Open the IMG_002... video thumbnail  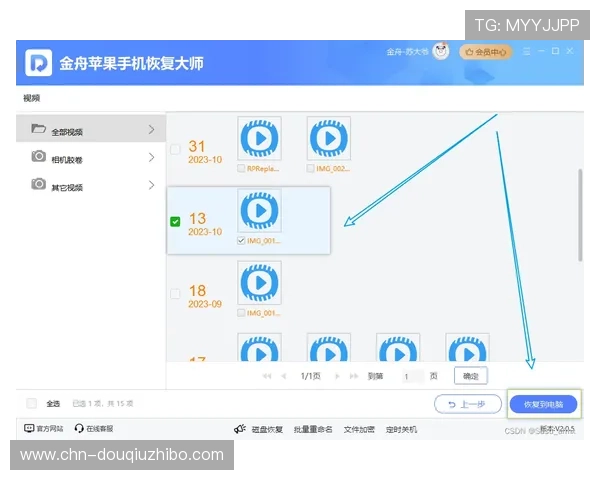(329, 138)
